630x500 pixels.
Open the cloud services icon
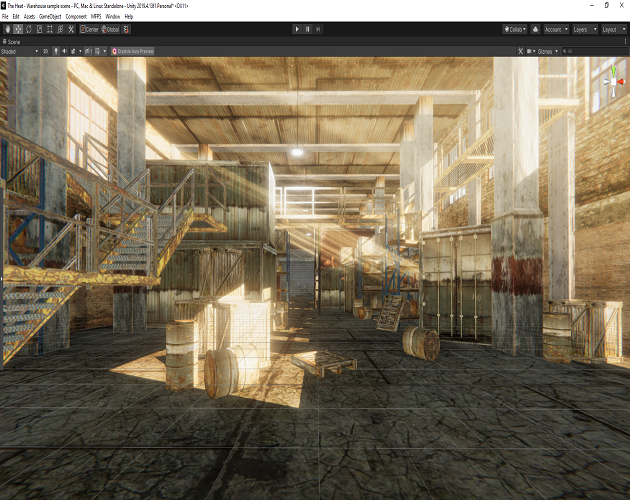[x=536, y=29]
